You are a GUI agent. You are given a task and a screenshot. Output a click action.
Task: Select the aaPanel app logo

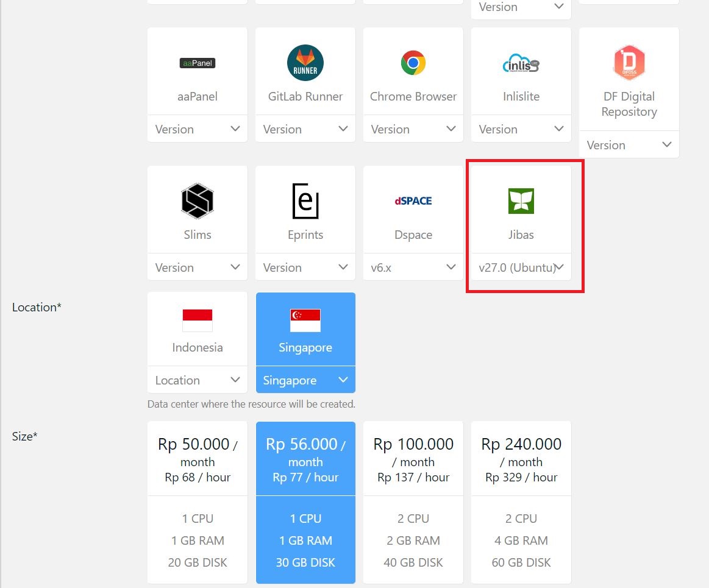[x=198, y=63]
